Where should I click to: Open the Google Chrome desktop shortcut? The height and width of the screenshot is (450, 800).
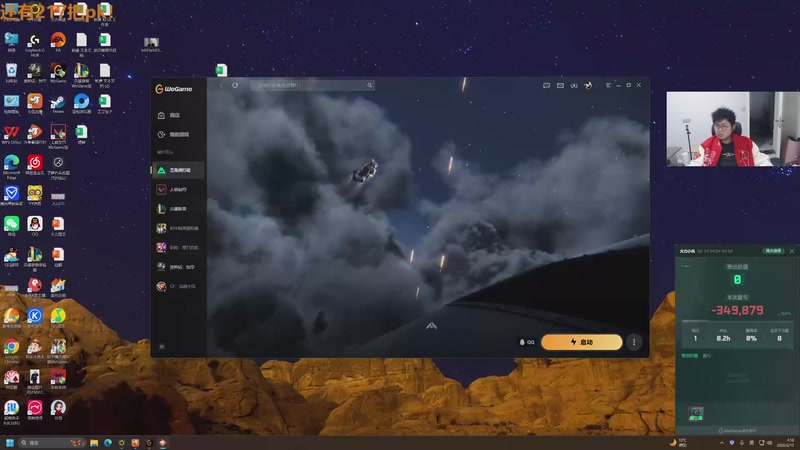[x=11, y=350]
